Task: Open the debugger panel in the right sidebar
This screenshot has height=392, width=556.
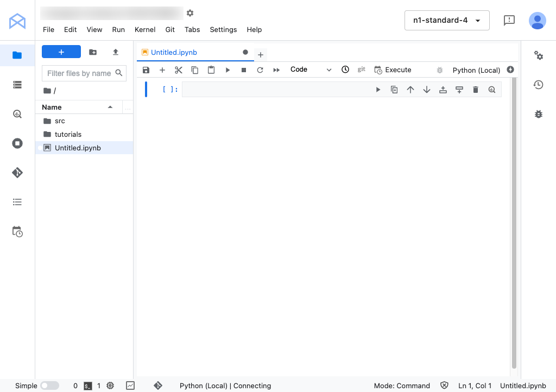Action: (x=538, y=114)
